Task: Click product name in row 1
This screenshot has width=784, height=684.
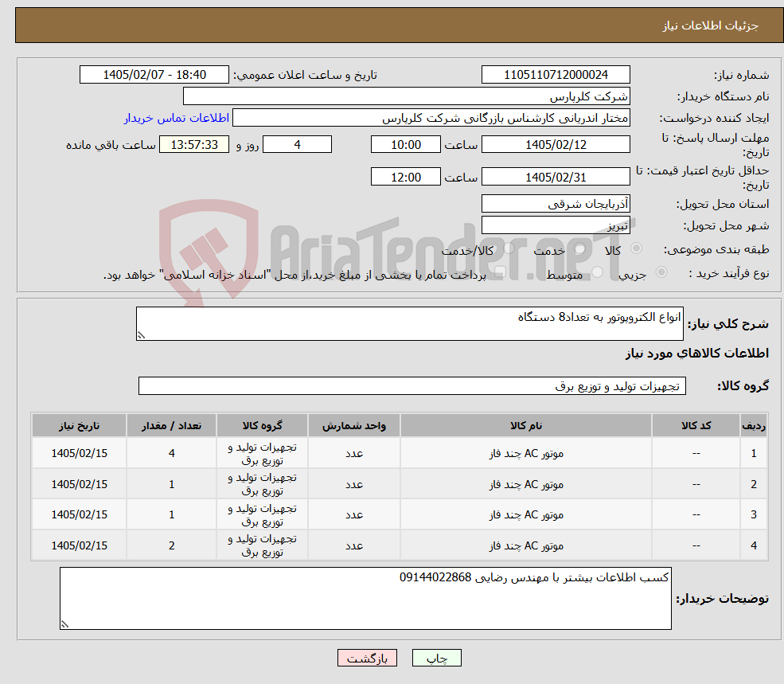Action: (x=526, y=453)
